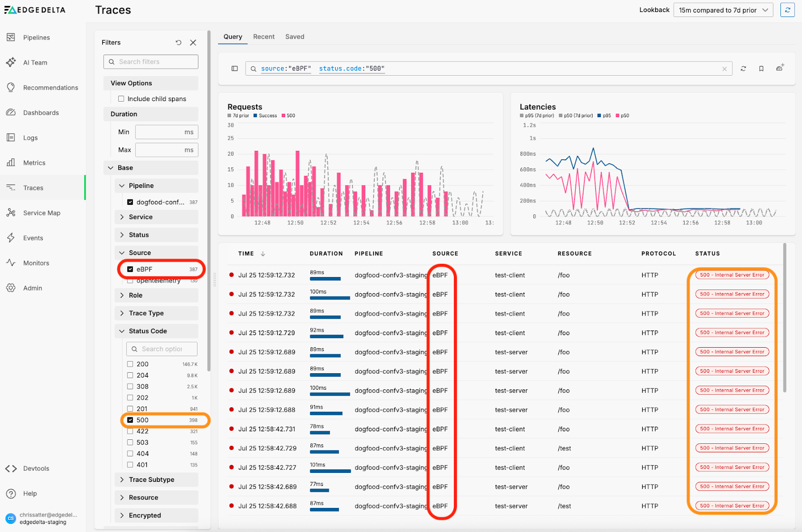This screenshot has width=802, height=532.
Task: Uncheck the eBPF source checkbox
Action: click(130, 269)
